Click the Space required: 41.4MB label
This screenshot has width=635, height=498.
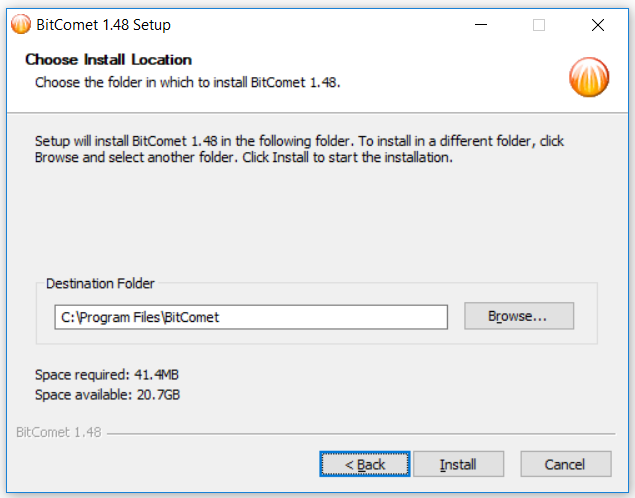coord(107,375)
